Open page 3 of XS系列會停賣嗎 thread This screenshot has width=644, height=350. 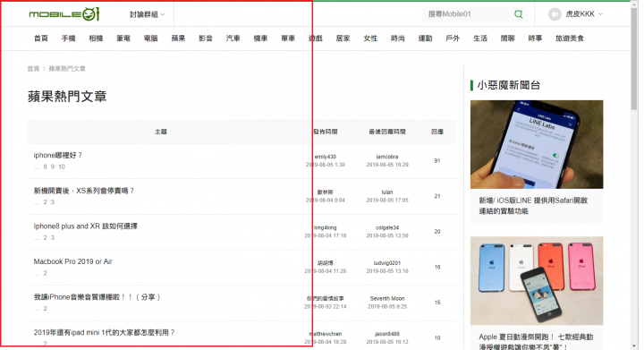point(53,202)
